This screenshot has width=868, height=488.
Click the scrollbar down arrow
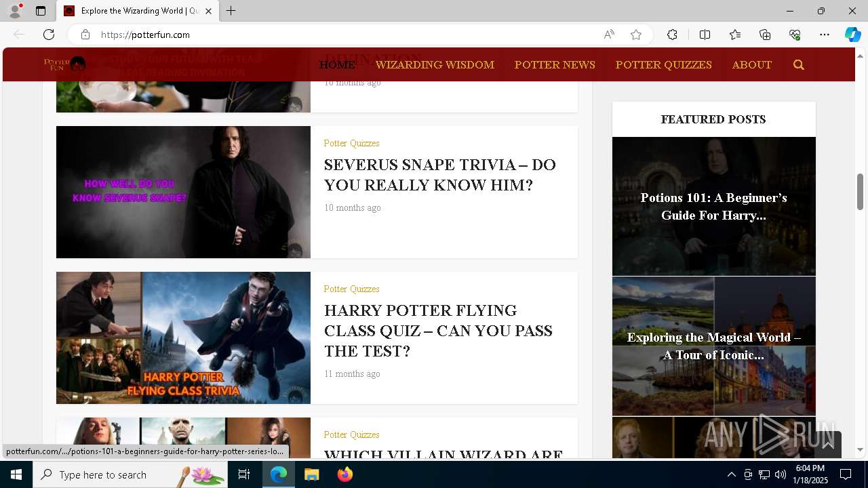[x=860, y=449]
